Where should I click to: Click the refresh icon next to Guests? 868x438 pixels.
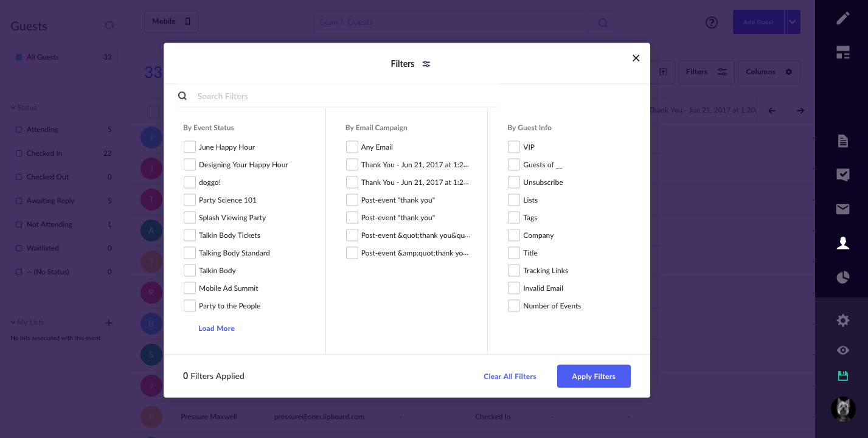click(109, 26)
